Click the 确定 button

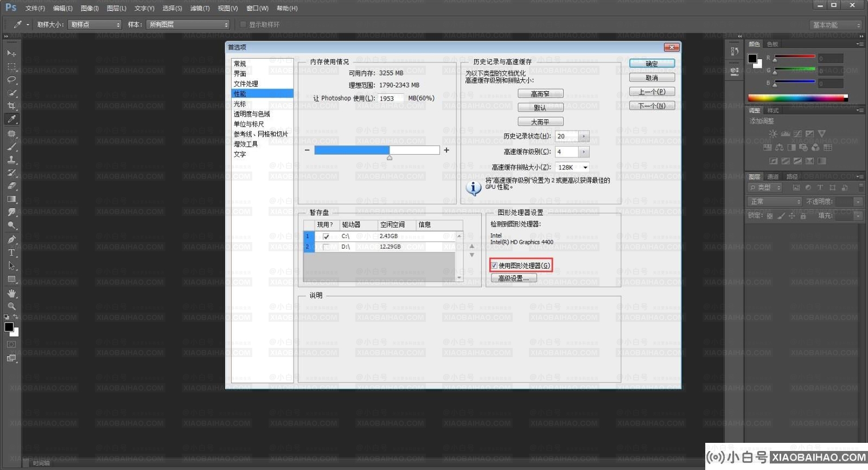point(652,63)
